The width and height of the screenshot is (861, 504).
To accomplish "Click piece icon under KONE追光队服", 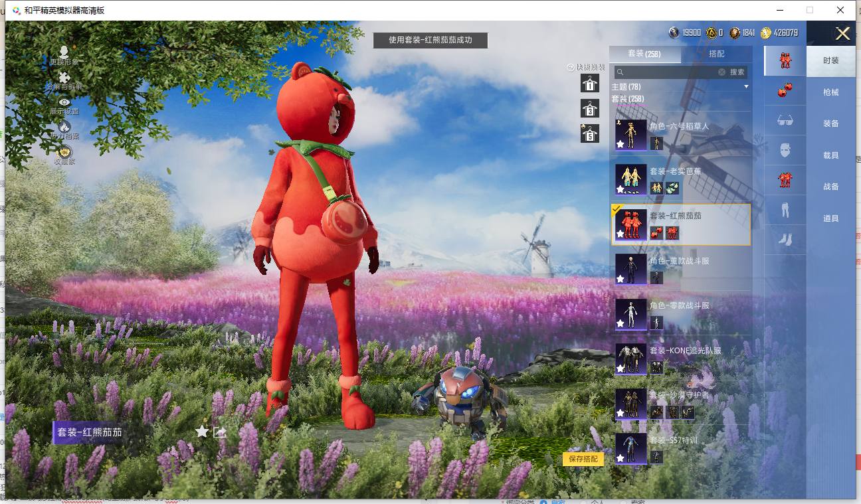I will point(656,367).
